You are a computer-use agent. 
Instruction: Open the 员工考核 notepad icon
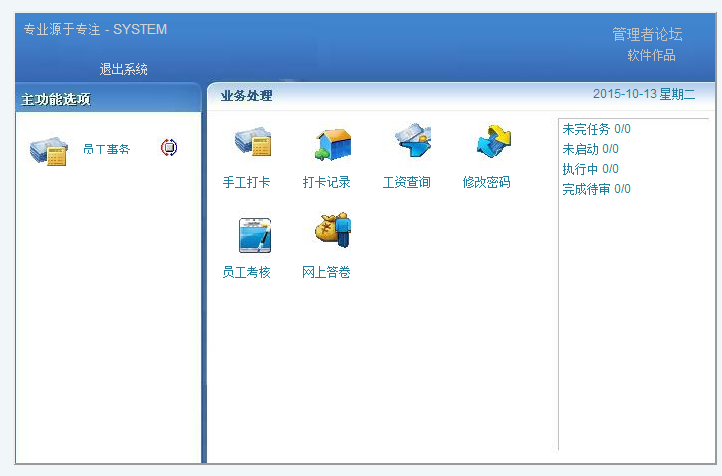coord(252,233)
